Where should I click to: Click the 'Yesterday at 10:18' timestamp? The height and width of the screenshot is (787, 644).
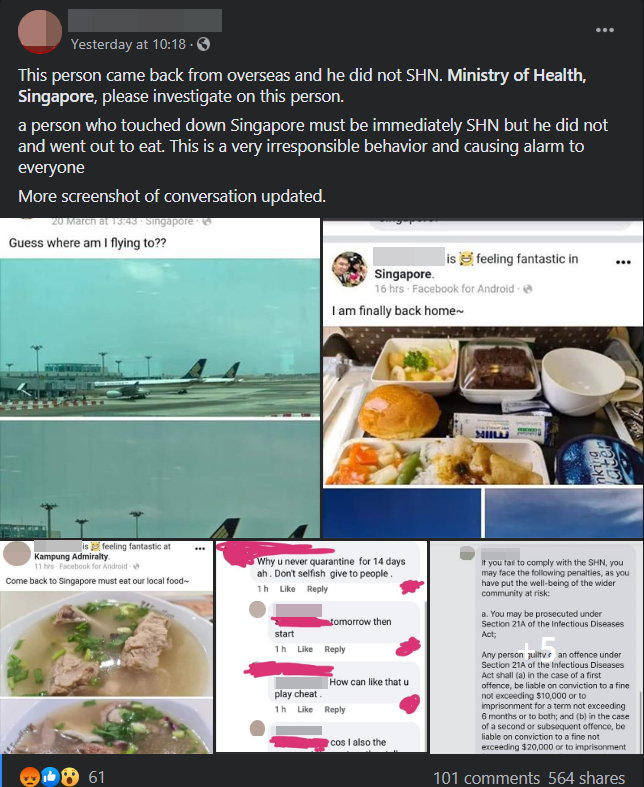click(x=128, y=44)
